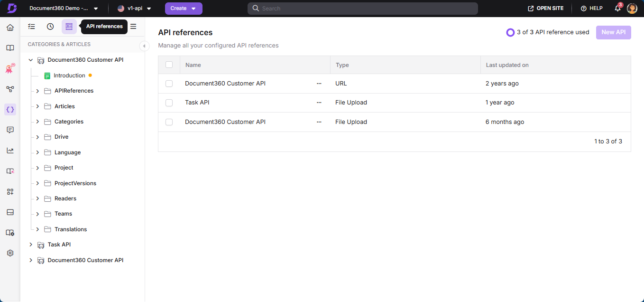The height and width of the screenshot is (302, 644).
Task: Expand the ProjectVersions folder
Action: tap(37, 183)
